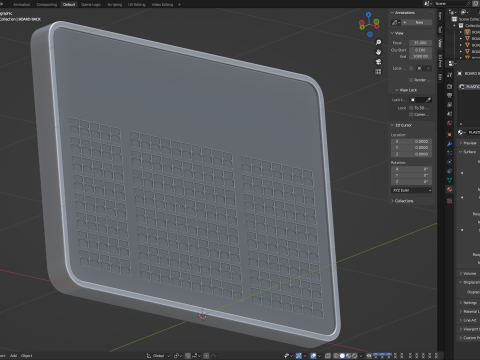The width and height of the screenshot is (480, 360).
Task: Open the Scripting workspace tab
Action: point(115,5)
